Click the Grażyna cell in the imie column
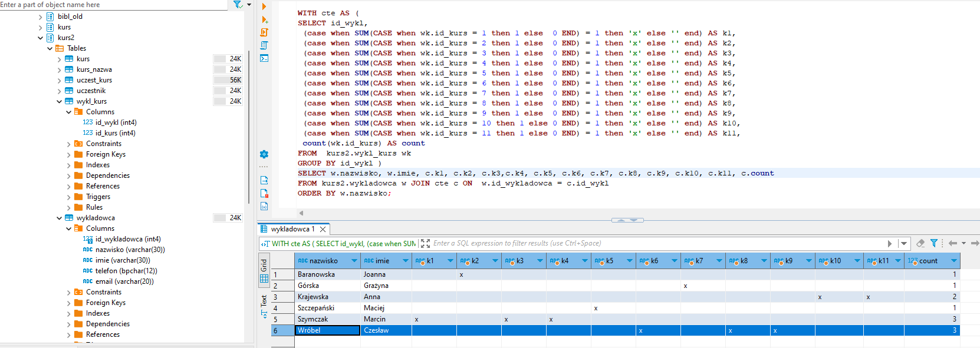The image size is (980, 348). (x=386, y=286)
